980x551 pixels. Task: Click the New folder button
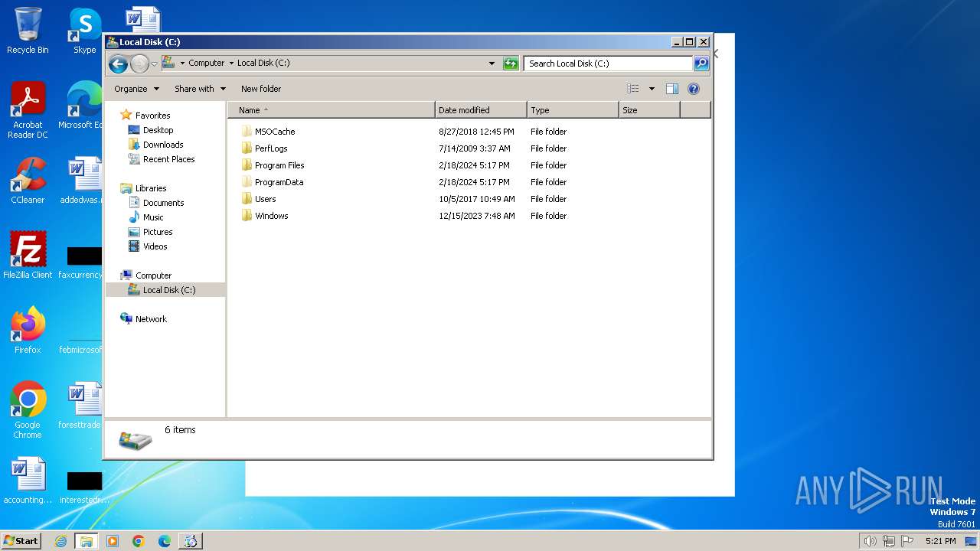pos(261,89)
